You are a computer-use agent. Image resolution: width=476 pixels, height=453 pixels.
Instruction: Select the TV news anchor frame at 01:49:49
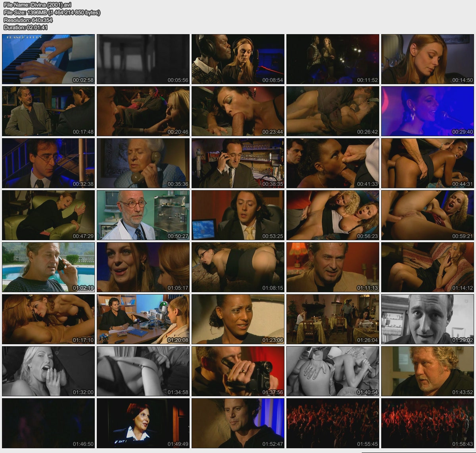[x=143, y=423]
